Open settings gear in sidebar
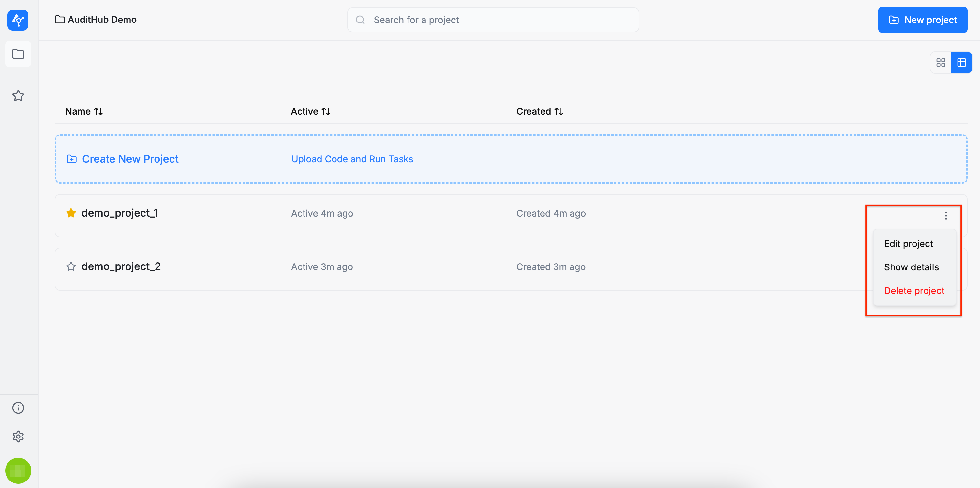Image resolution: width=980 pixels, height=488 pixels. (x=18, y=436)
